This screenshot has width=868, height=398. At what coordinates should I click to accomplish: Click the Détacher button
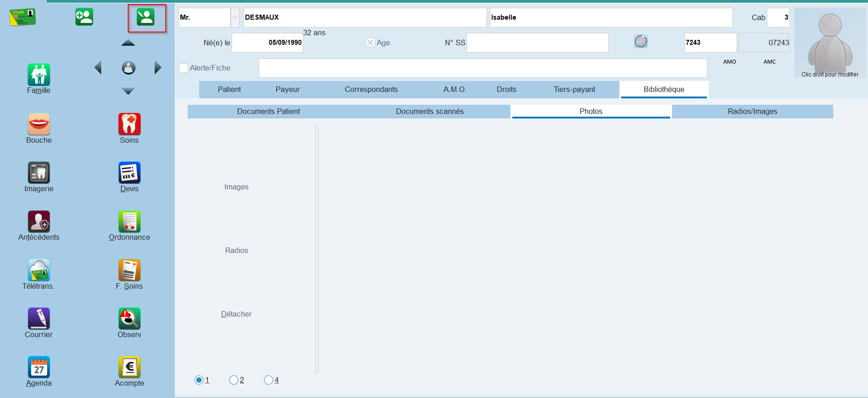tap(236, 314)
